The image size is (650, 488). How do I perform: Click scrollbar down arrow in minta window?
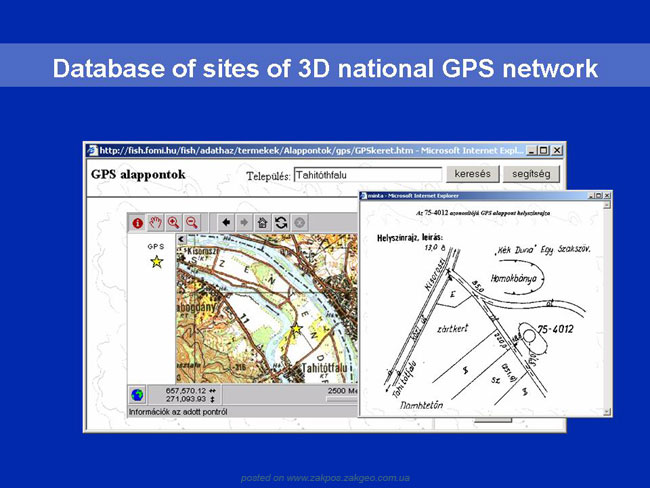pos(607,412)
